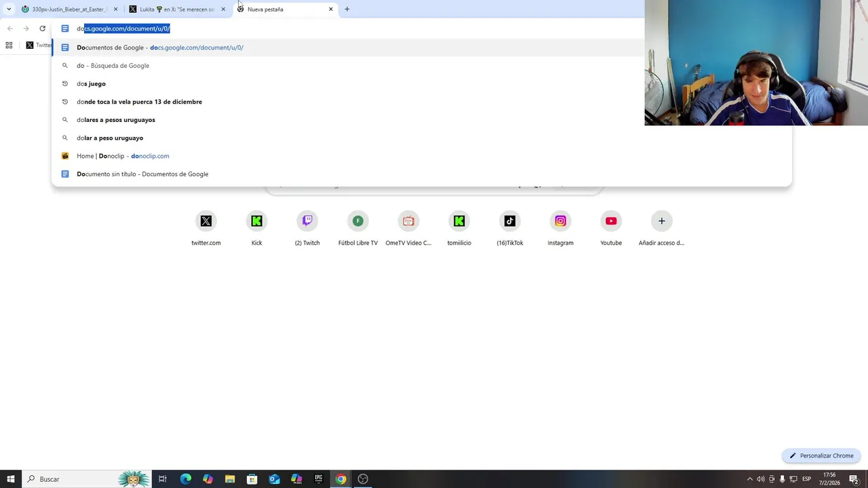Open the OmeTV Video shortcut

click(408, 228)
